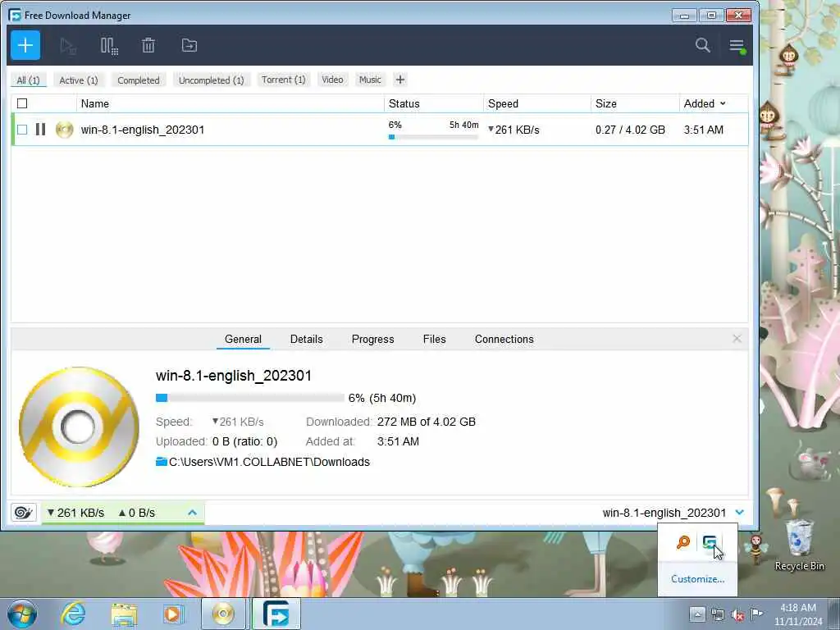
Task: Sort by the Size column header
Action: pos(635,103)
